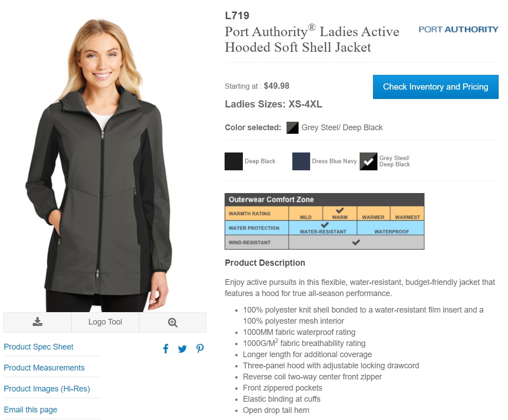The width and height of the screenshot is (508, 420).
Task: Select checked Grey Steel/Deep Black swatch
Action: [369, 161]
